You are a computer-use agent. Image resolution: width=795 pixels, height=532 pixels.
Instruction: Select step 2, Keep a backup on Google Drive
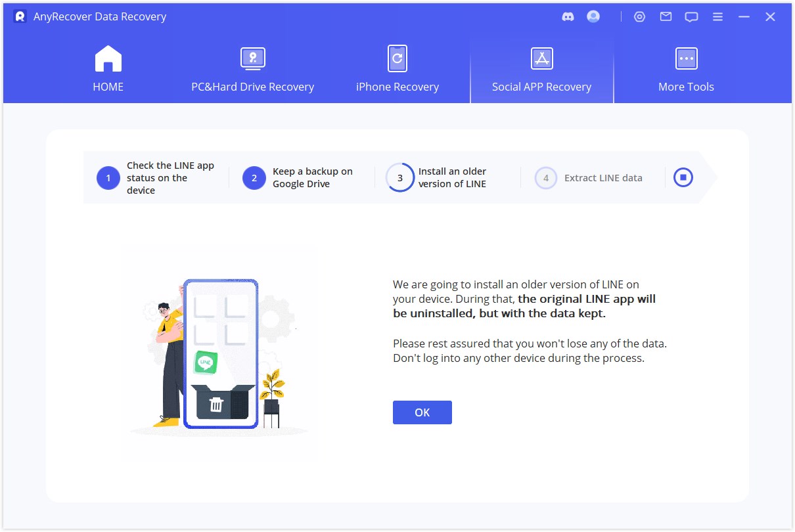pyautogui.click(x=254, y=177)
